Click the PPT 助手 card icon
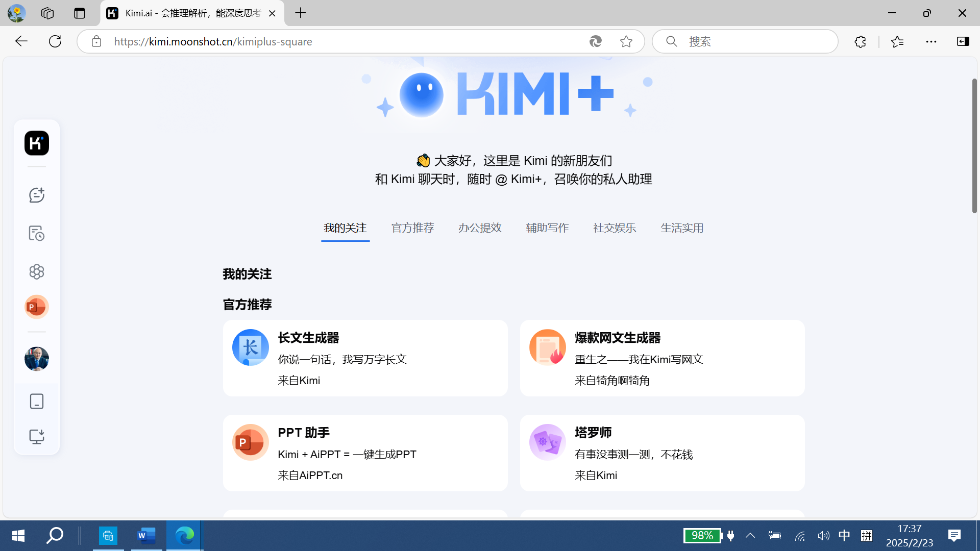 [x=251, y=442]
